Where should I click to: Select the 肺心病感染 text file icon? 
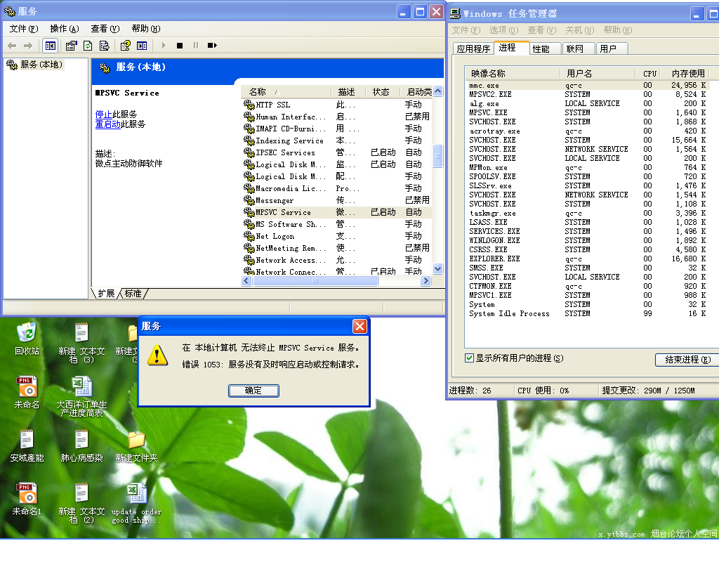(x=81, y=445)
